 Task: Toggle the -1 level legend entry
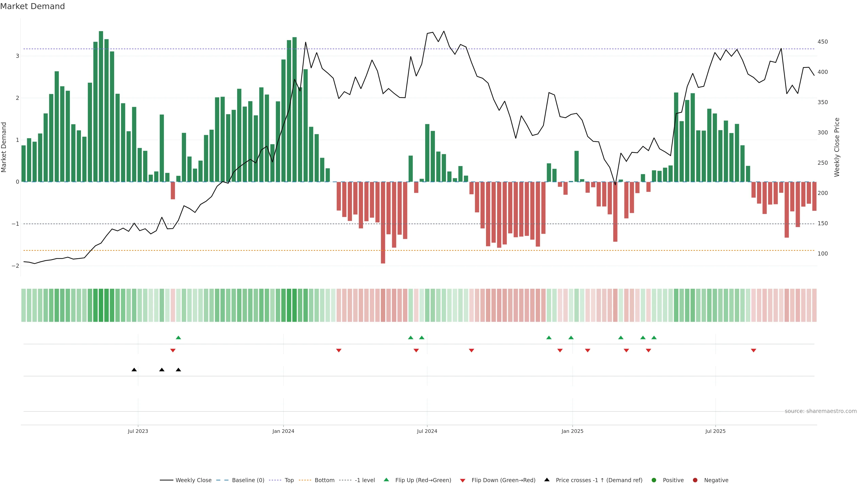click(x=365, y=480)
